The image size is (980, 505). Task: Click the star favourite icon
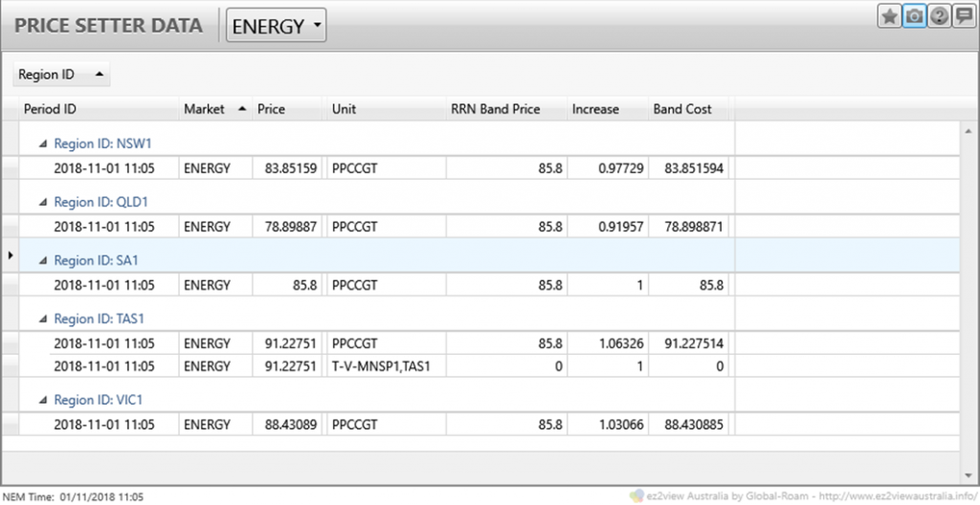click(x=889, y=17)
